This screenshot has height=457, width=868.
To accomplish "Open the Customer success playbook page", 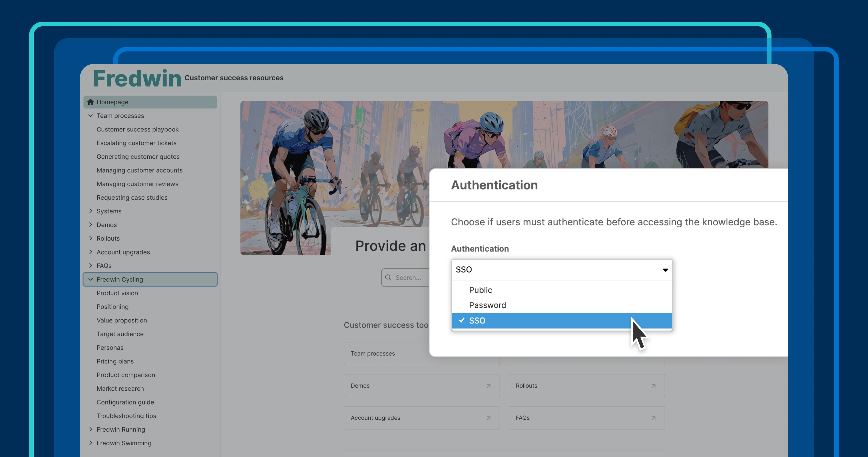I will tap(137, 129).
